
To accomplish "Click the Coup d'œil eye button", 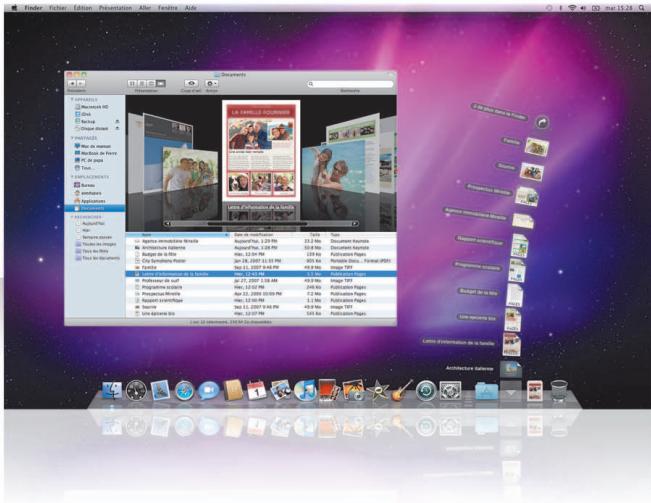I will point(191,83).
